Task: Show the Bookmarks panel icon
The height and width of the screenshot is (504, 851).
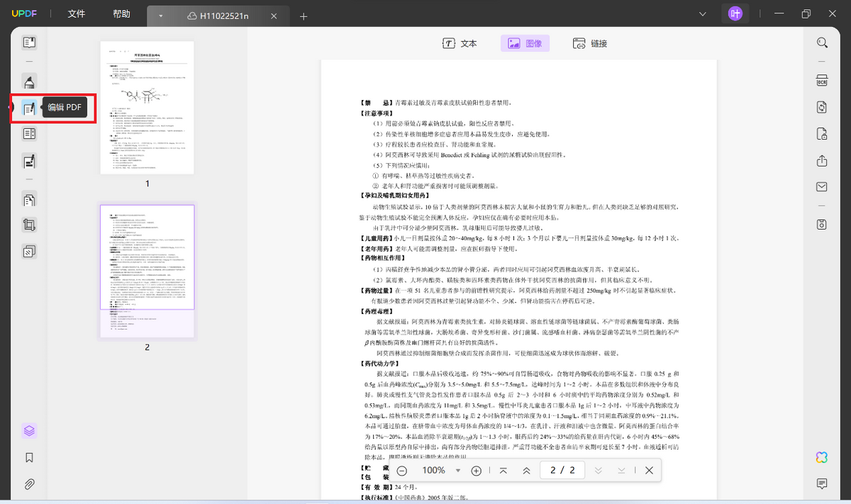Action: (29, 458)
